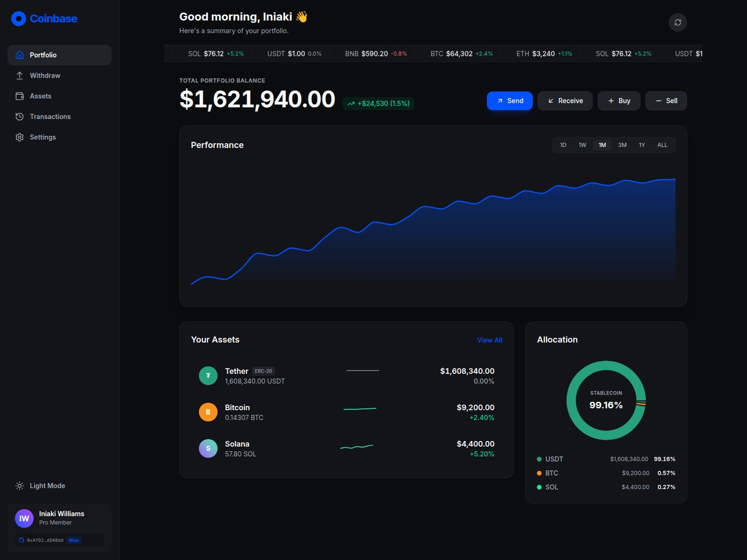Viewport: 747px width, 560px height.
Task: Click the +$24,530 (1.5%) gain badge
Action: (x=379, y=104)
